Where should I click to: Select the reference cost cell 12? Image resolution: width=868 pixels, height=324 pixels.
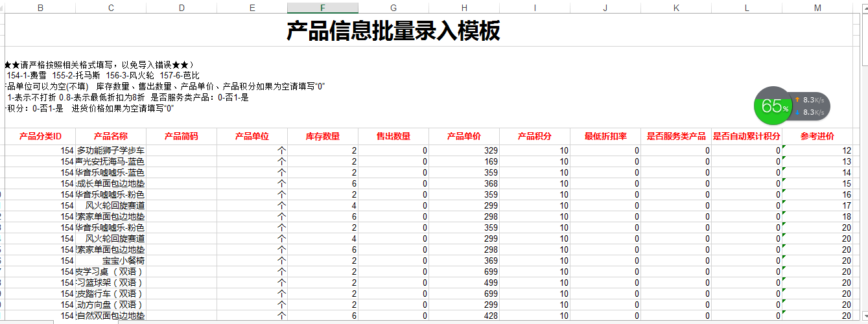click(x=817, y=150)
